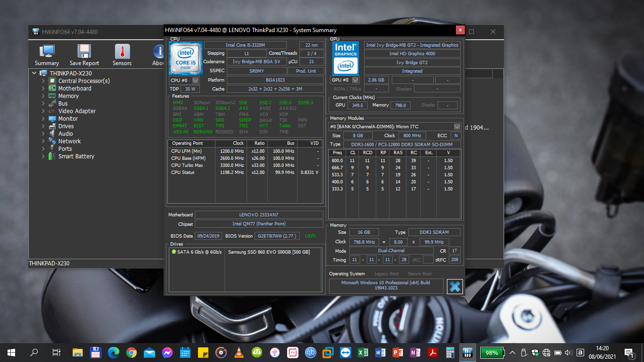This screenshot has width=644, height=362.
Task: Open the Windows notification center
Action: point(629,353)
